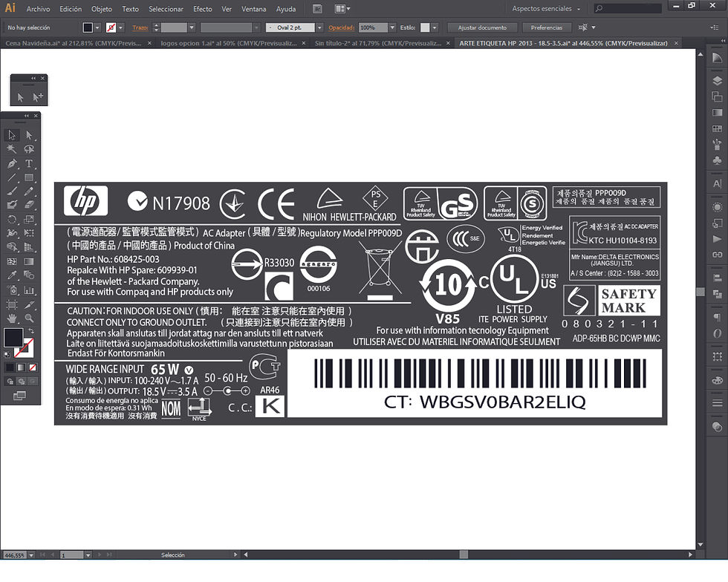This screenshot has height=582, width=728.
Task: Select the Gradient tool in toolbox
Action: (29, 262)
